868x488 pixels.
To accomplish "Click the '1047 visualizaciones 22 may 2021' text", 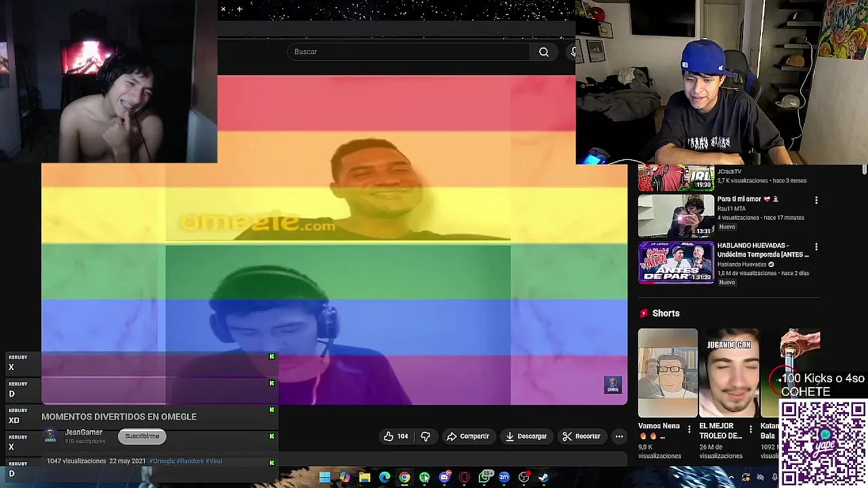I will (96, 461).
